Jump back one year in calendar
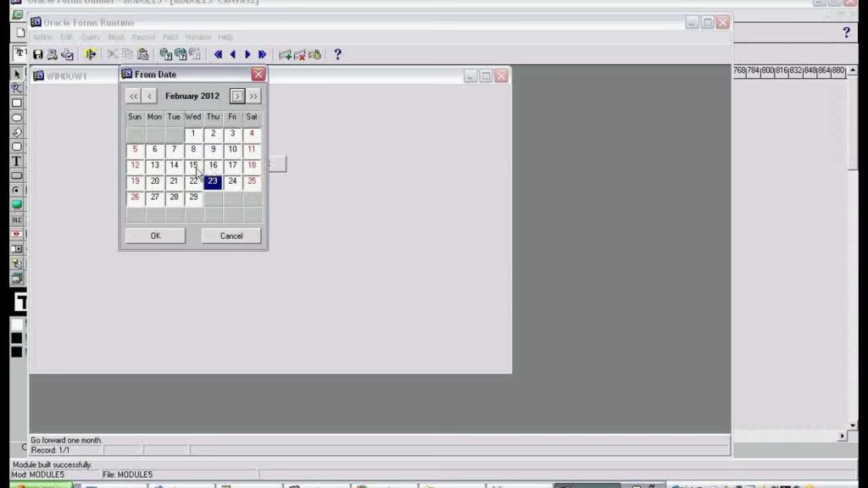The image size is (868, 488). point(134,97)
